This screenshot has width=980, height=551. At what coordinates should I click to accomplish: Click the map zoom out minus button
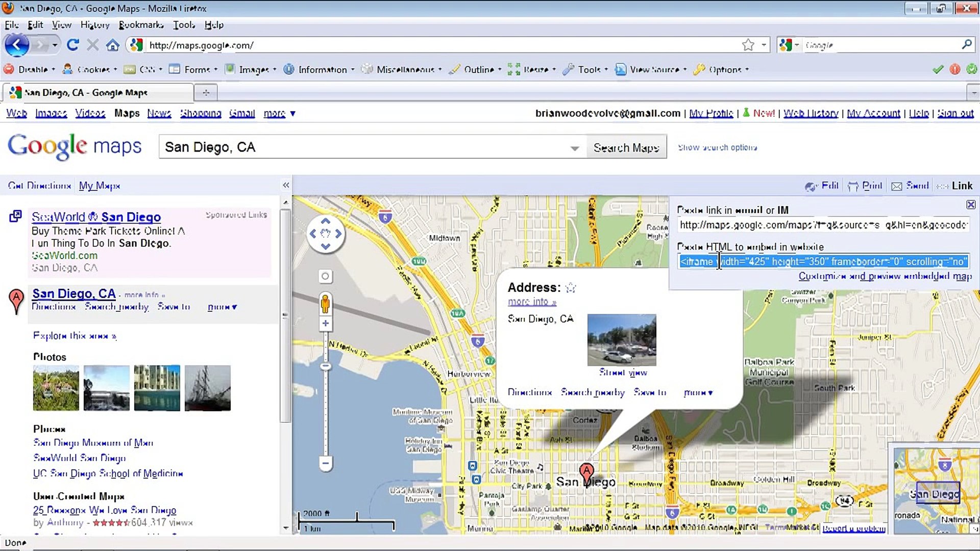coord(325,463)
